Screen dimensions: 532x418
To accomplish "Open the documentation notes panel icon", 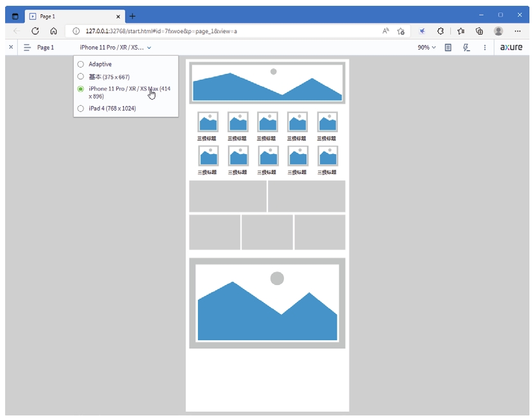I will (x=448, y=48).
